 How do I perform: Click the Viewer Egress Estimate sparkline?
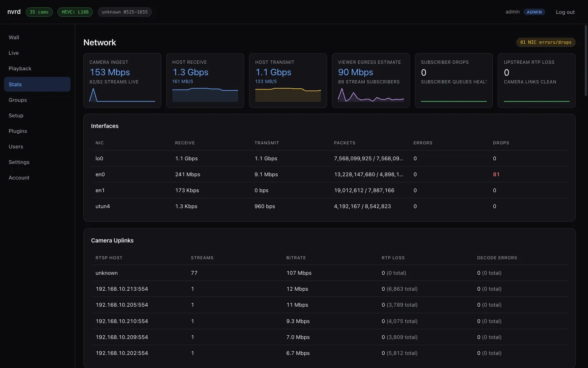coord(371,95)
